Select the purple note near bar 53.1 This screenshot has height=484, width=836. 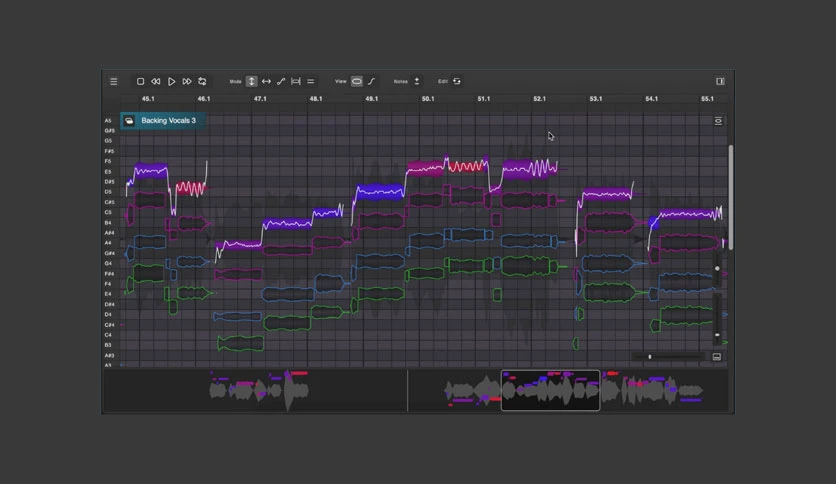pos(607,193)
